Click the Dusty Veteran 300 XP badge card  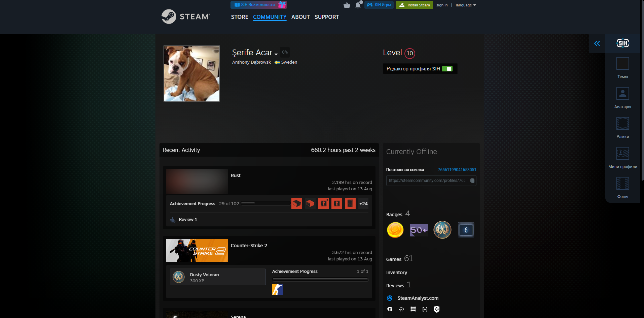pos(218,277)
